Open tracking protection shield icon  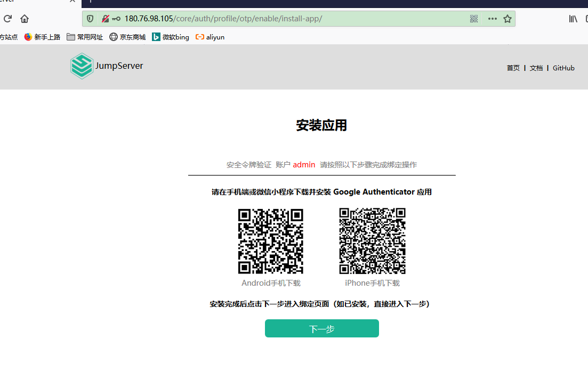point(90,18)
